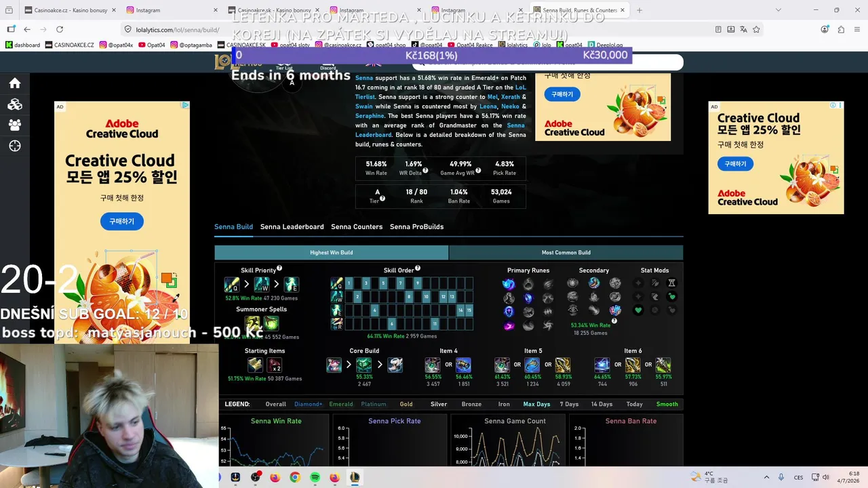The width and height of the screenshot is (868, 488).
Task: Click the Skill Priority help question mark
Action: [279, 268]
